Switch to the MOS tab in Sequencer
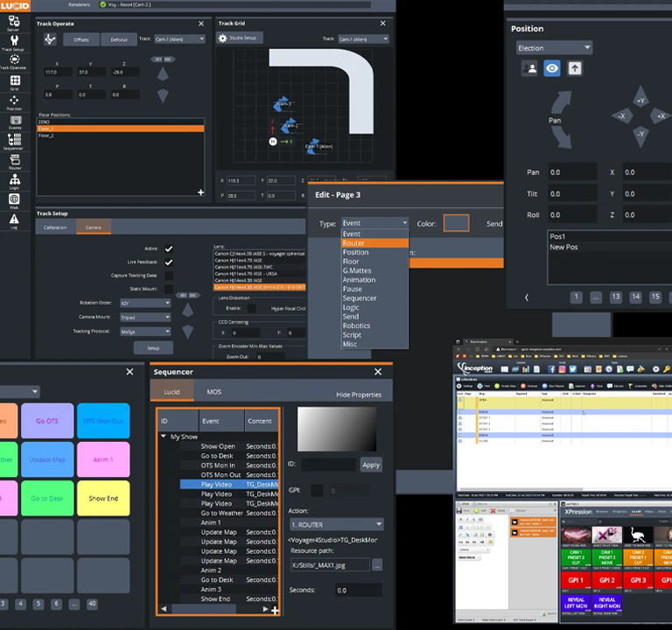 coord(214,391)
